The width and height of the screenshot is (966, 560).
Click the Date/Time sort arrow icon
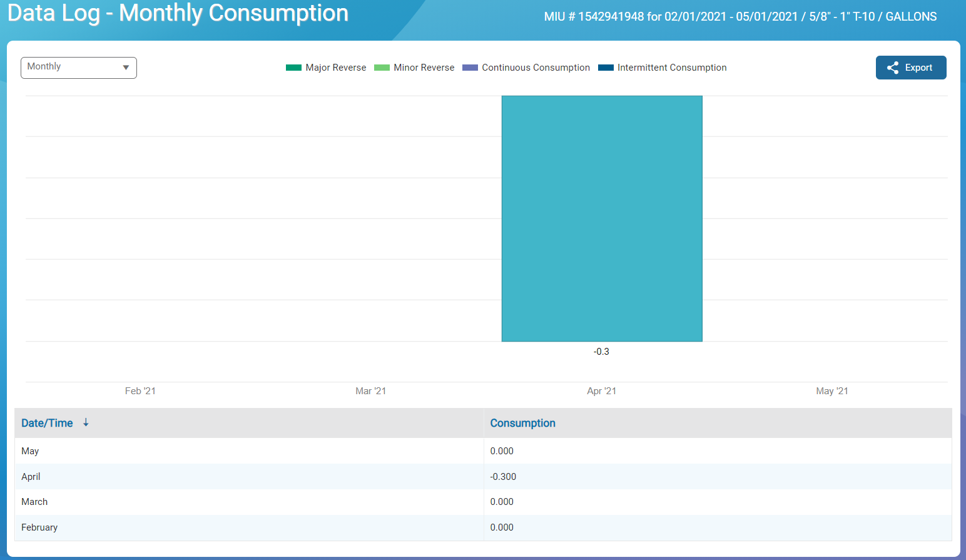[86, 423]
